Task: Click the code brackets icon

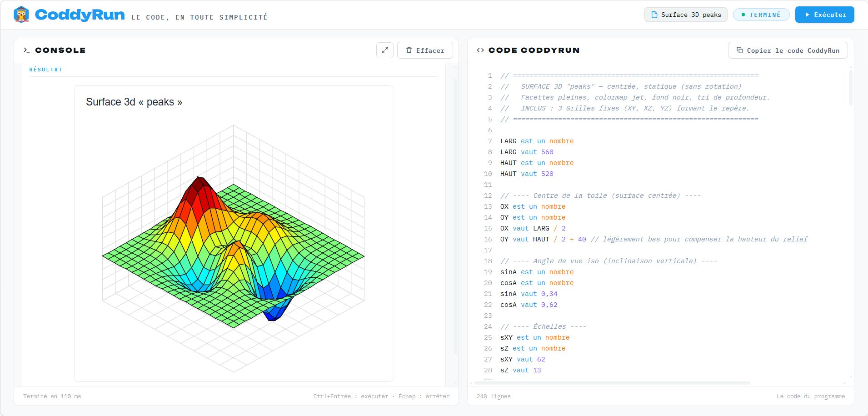Action: pyautogui.click(x=480, y=50)
